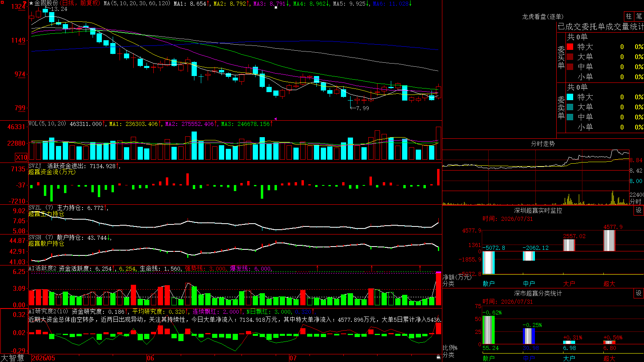The width and height of the screenshot is (644, 362).
Task: Select the 2026/05 date marker on the time axis
Action: tap(43, 358)
